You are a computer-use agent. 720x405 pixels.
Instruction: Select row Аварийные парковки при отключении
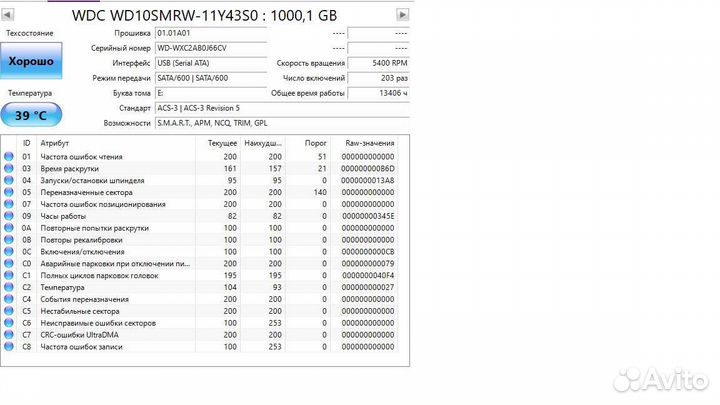click(200, 264)
